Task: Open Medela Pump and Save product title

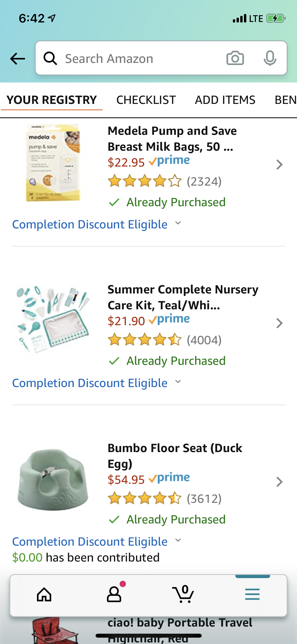Action: [x=172, y=139]
